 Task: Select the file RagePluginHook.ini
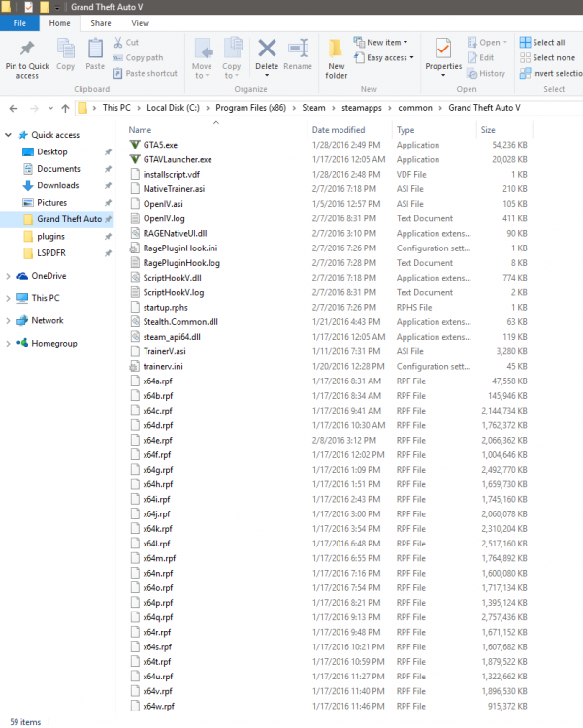pyautogui.click(x=180, y=248)
